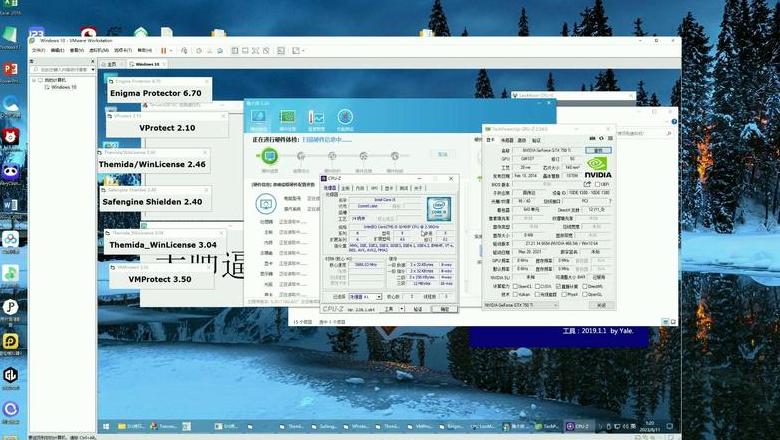The width and height of the screenshot is (780, 440).
Task: Toggle the GPU-Z PhysX checkbox
Action: pos(564,294)
